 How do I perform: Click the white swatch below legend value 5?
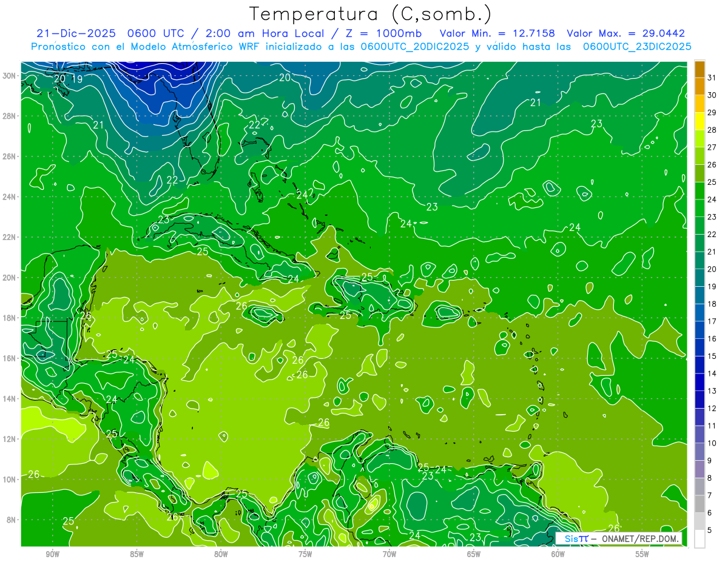point(699,539)
